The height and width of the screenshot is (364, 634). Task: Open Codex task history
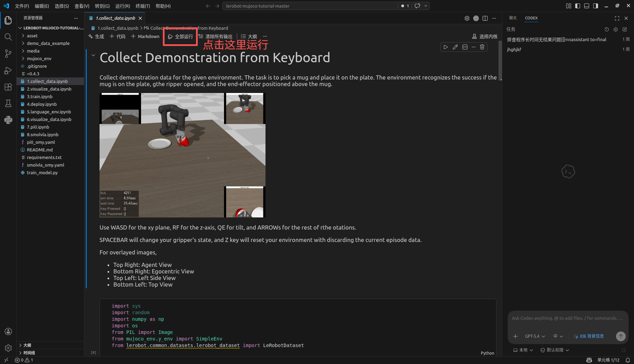coord(607,29)
